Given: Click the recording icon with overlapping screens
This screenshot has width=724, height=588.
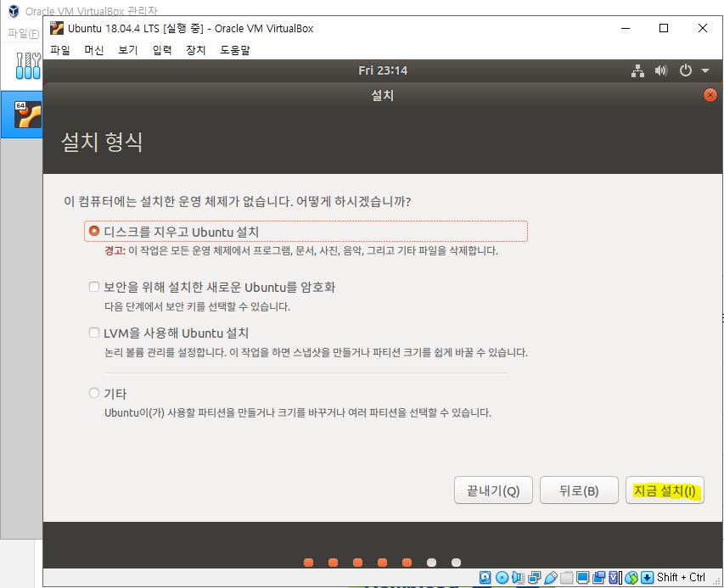Looking at the screenshot, I should click(x=599, y=577).
